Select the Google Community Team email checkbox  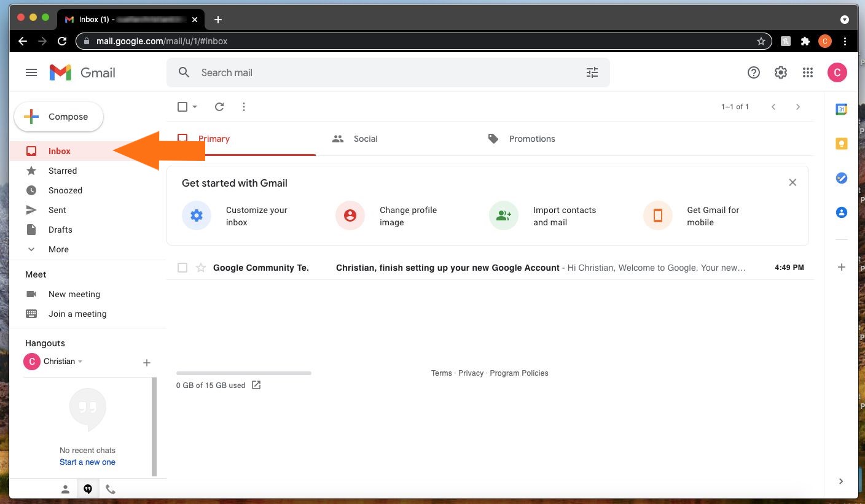click(x=182, y=268)
